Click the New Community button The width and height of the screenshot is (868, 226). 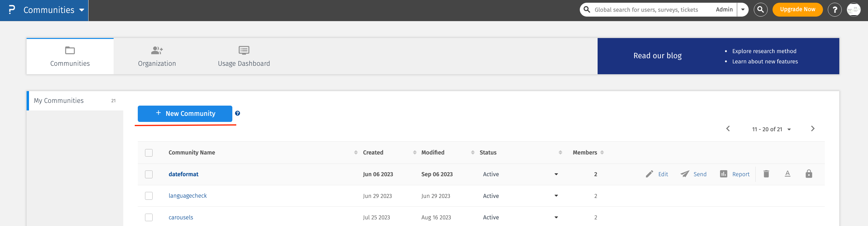185,114
